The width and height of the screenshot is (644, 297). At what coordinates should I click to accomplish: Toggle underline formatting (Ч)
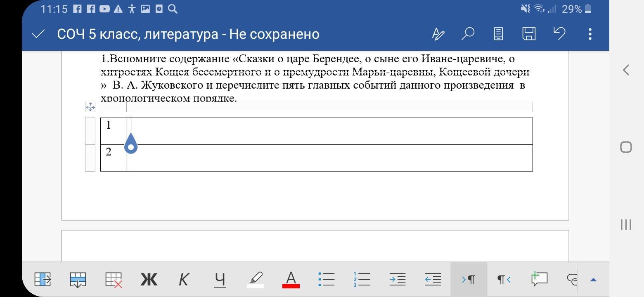[220, 279]
